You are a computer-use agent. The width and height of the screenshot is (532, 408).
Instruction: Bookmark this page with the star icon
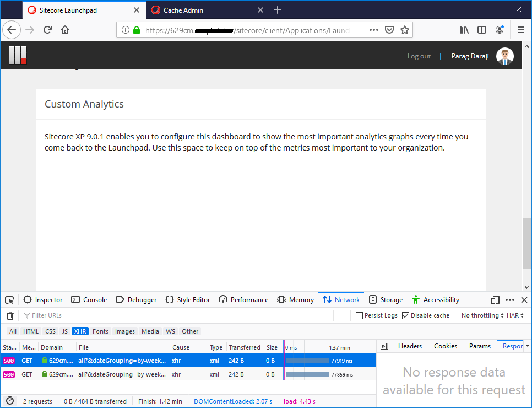(x=405, y=30)
